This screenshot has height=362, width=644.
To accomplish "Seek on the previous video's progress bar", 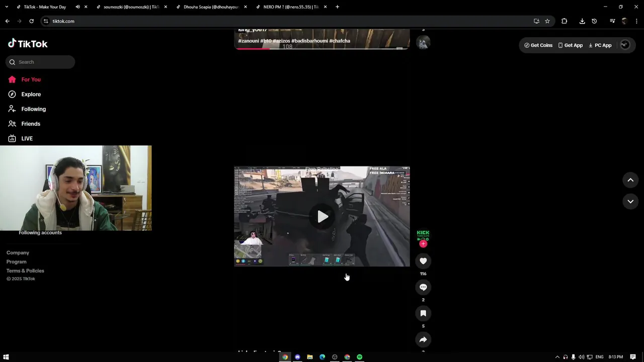I will (322, 49).
